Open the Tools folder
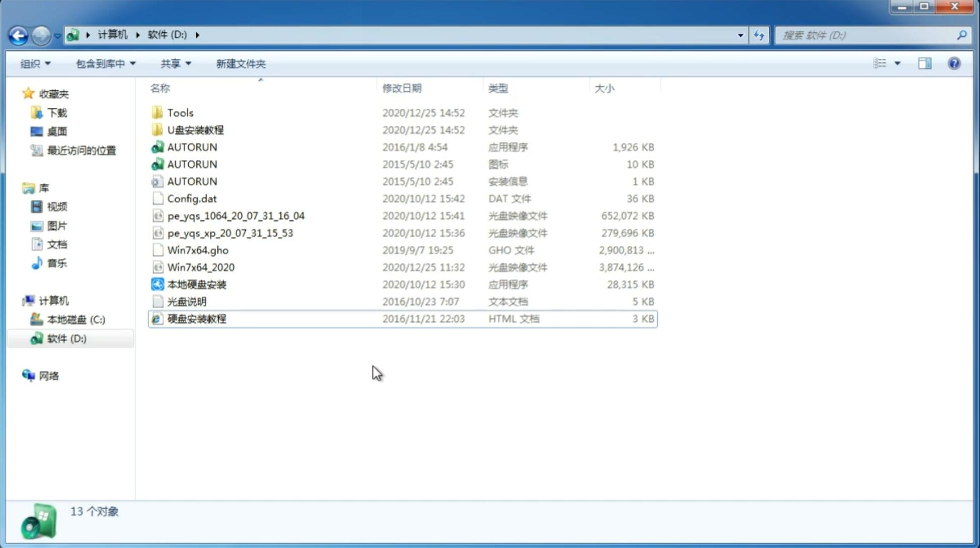 point(180,112)
